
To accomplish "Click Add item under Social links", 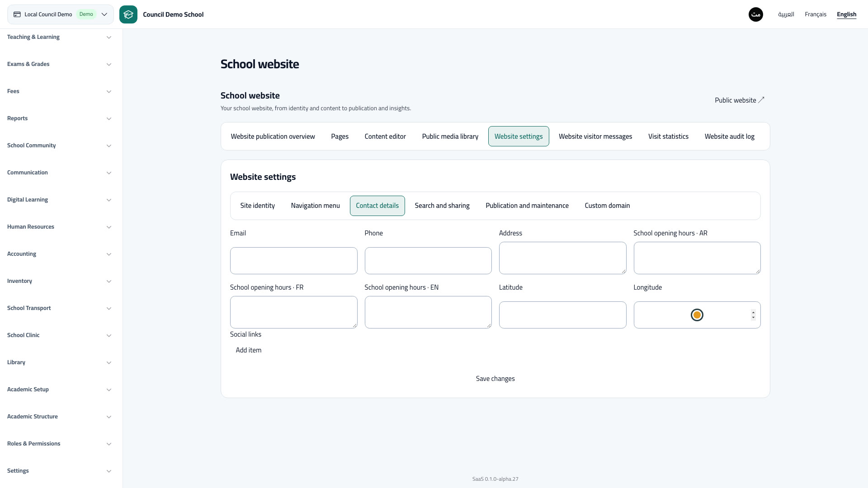I will pyautogui.click(x=248, y=350).
